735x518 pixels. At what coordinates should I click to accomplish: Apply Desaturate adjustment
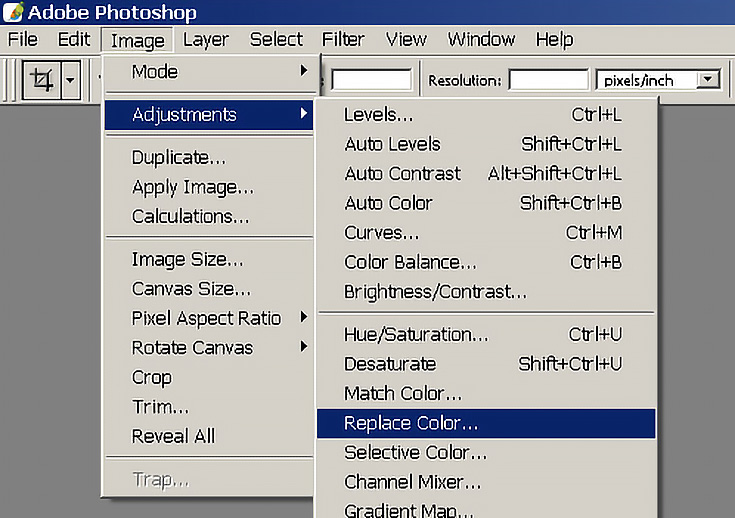(x=486, y=364)
